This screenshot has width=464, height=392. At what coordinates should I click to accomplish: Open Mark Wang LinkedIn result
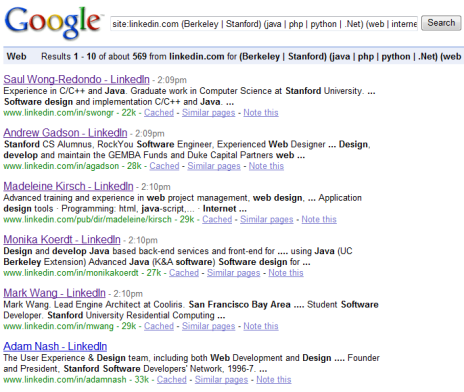(x=54, y=293)
